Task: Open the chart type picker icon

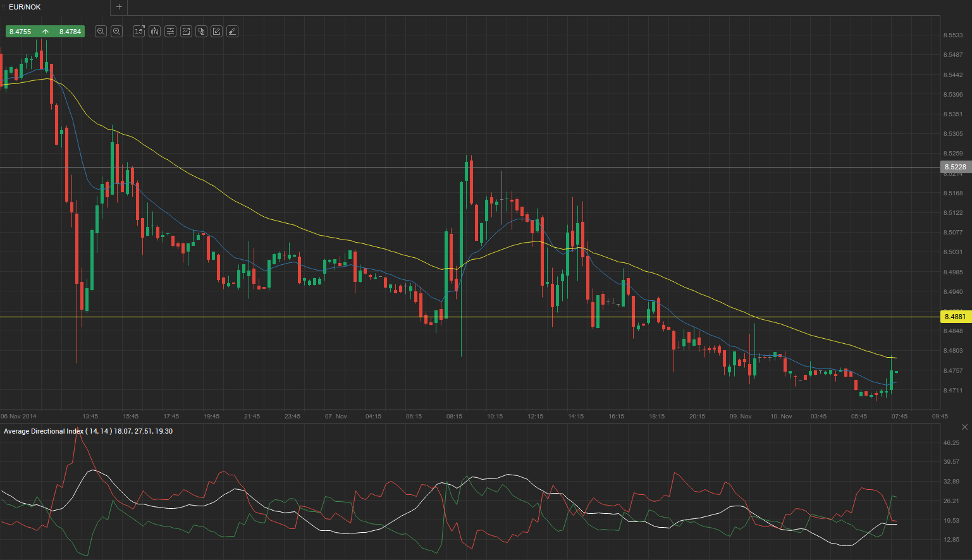Action: point(154,31)
